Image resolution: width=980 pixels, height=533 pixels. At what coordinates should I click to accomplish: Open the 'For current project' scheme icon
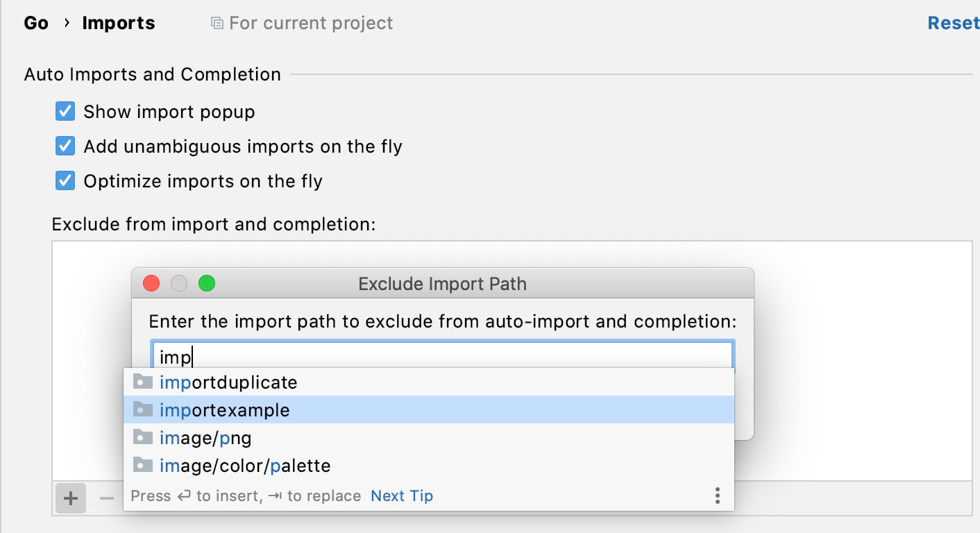point(215,22)
